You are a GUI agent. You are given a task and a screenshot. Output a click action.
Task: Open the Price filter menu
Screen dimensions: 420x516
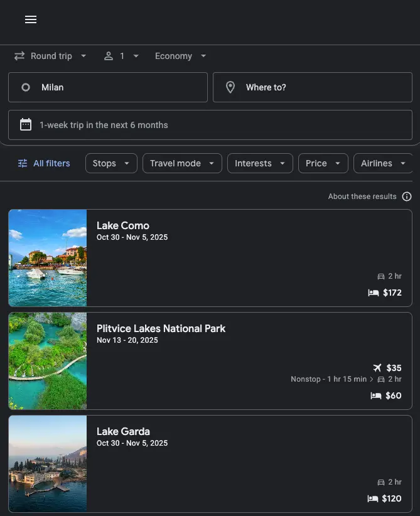point(323,163)
